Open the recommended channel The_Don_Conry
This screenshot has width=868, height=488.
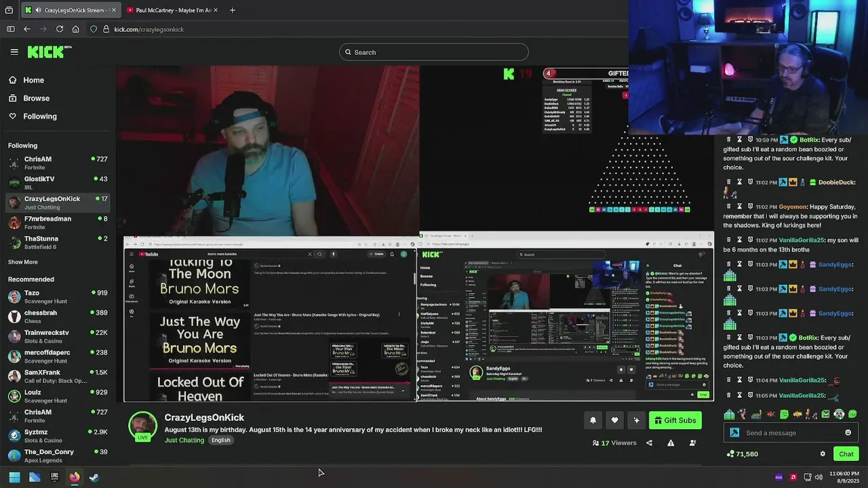click(58, 455)
